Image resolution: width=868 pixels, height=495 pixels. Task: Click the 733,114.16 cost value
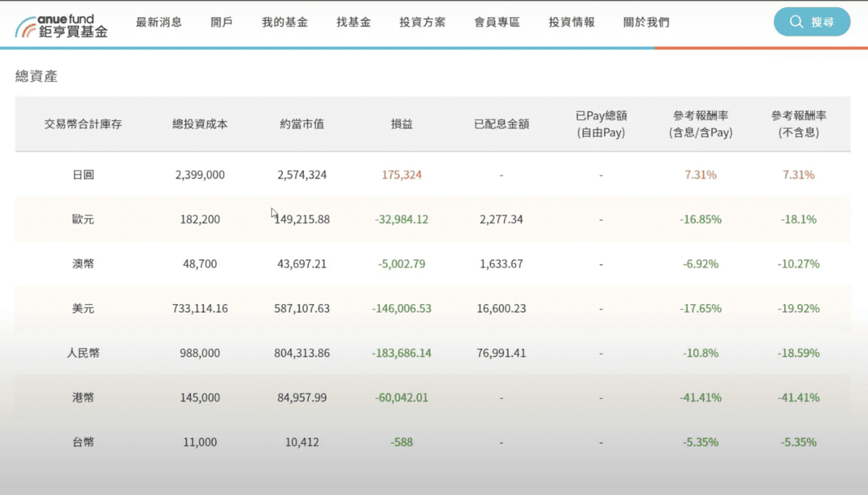coord(200,308)
